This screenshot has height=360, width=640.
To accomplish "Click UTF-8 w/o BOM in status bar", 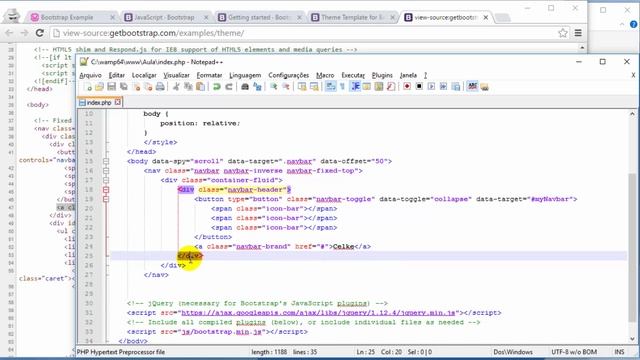I will point(574,352).
